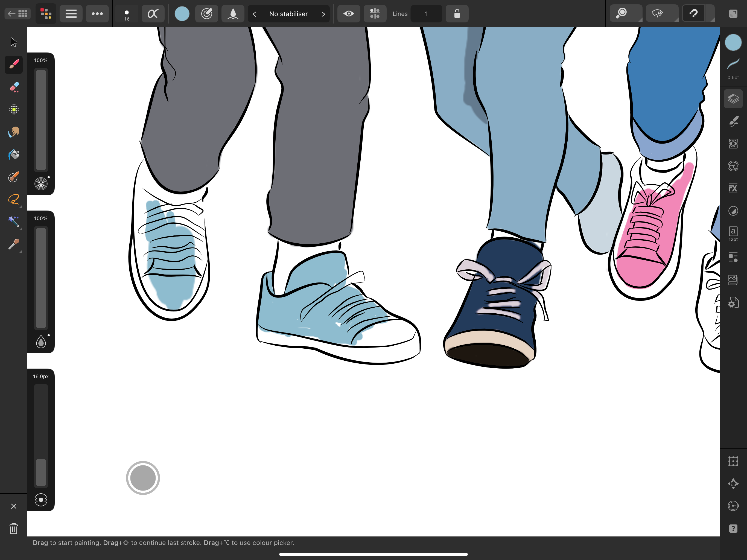The height and width of the screenshot is (560, 747).
Task: Select the Selection Brush tool
Action: pos(13,177)
